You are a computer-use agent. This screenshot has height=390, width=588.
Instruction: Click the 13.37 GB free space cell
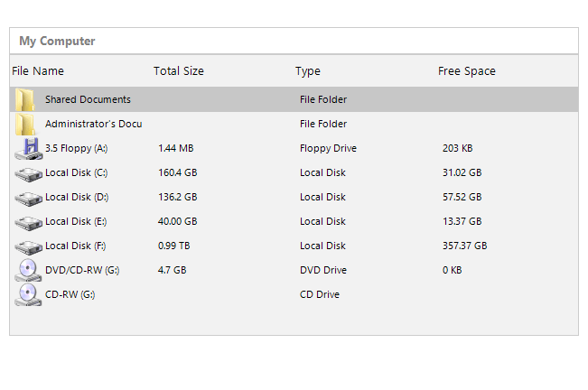462,221
